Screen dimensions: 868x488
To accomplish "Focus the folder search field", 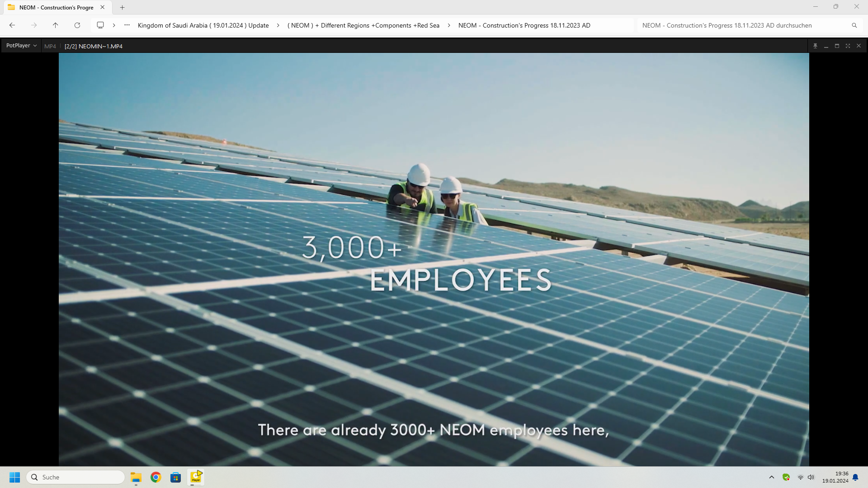I will click(741, 25).
